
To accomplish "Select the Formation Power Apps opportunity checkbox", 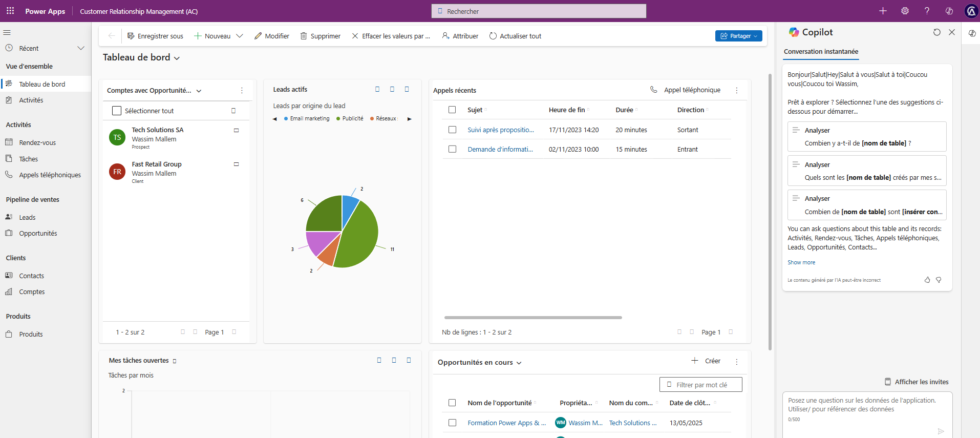I will [x=452, y=423].
